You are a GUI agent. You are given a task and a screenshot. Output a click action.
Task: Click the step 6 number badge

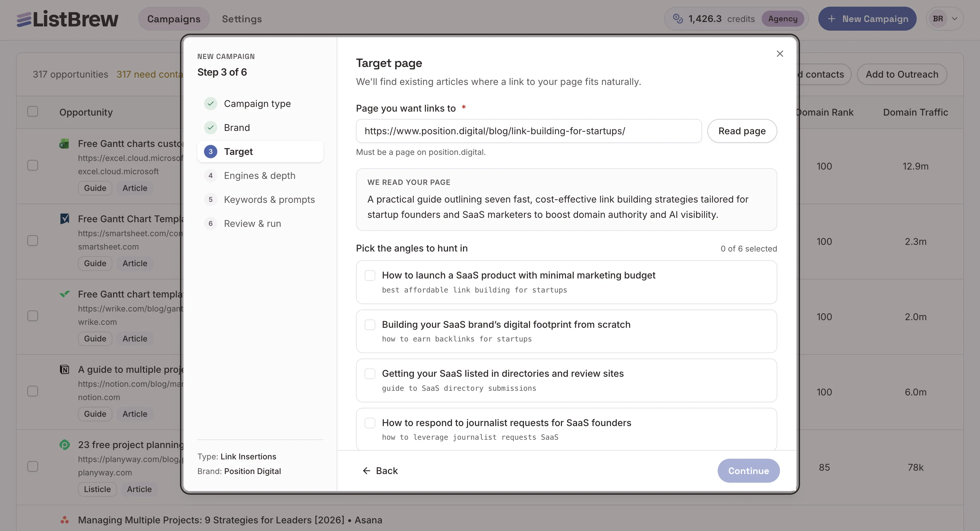click(210, 223)
